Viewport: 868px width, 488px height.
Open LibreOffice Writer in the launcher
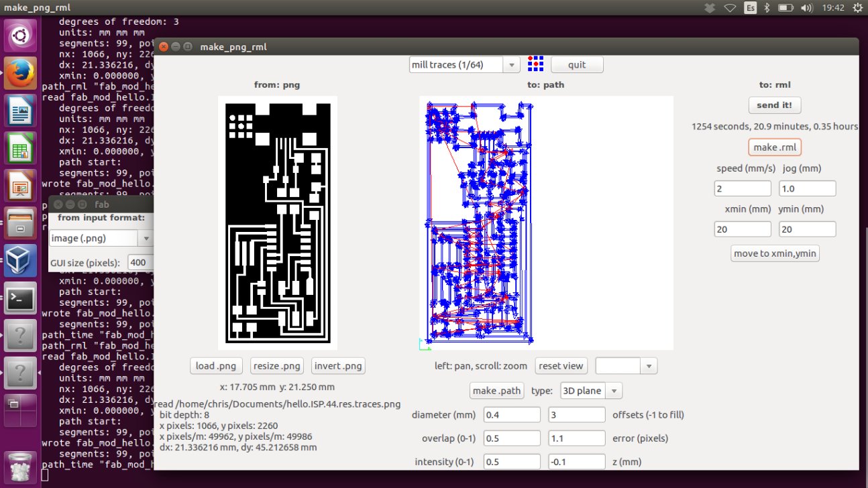tap(20, 109)
